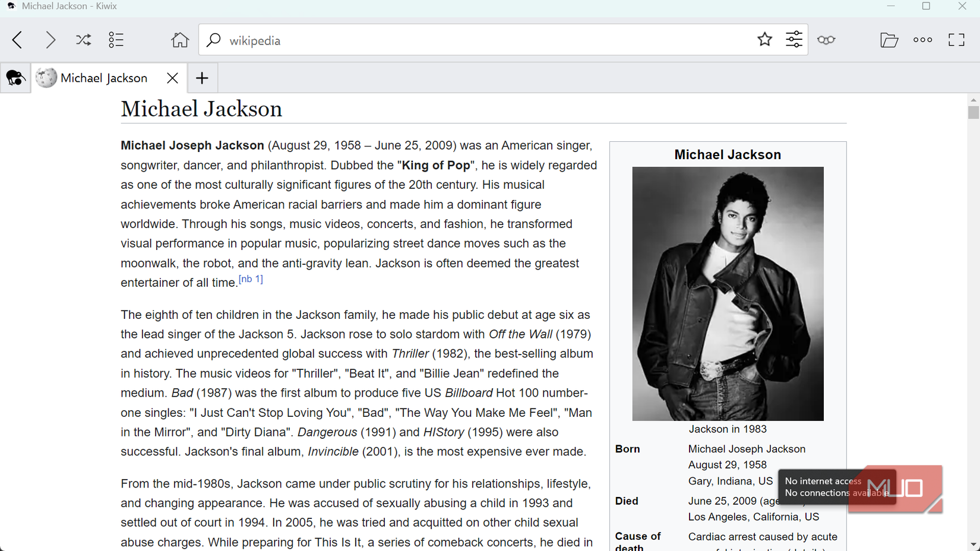
Task: Open the [nb 1] footnote link
Action: pyautogui.click(x=251, y=279)
